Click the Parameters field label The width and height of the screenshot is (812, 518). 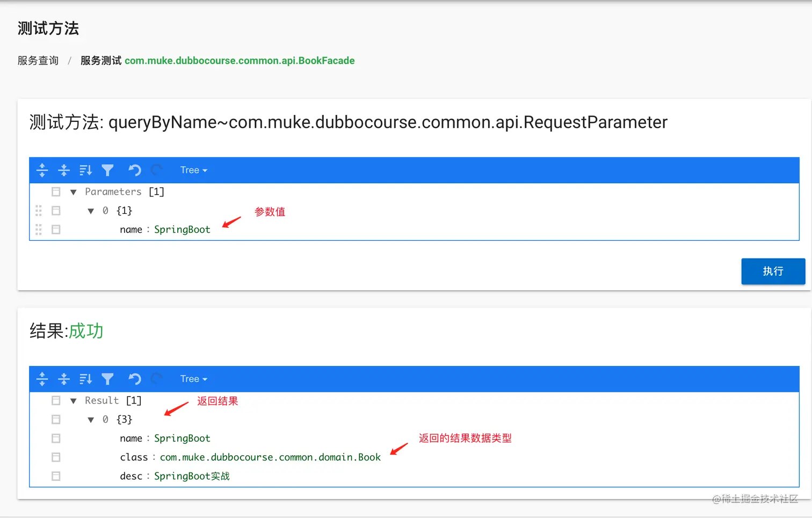tap(113, 192)
